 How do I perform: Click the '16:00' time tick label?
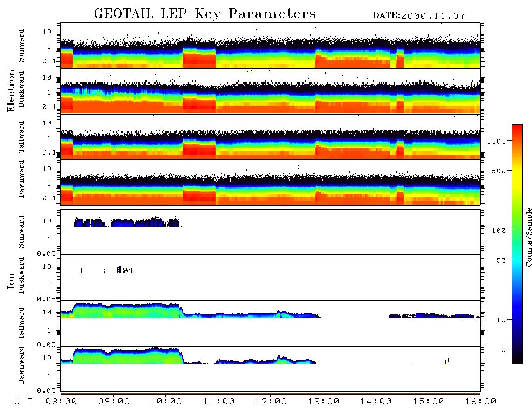pos(481,402)
